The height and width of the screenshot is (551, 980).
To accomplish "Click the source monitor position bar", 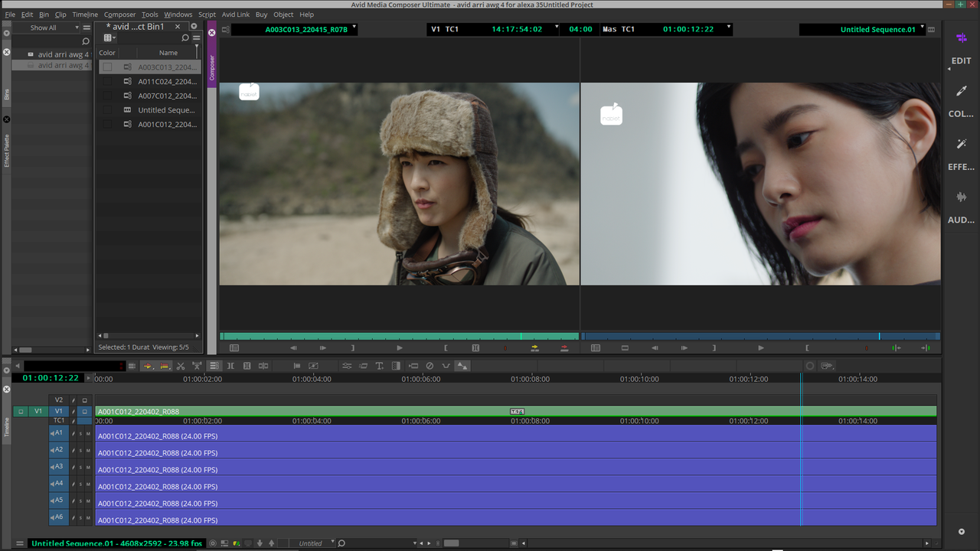I will pyautogui.click(x=399, y=336).
